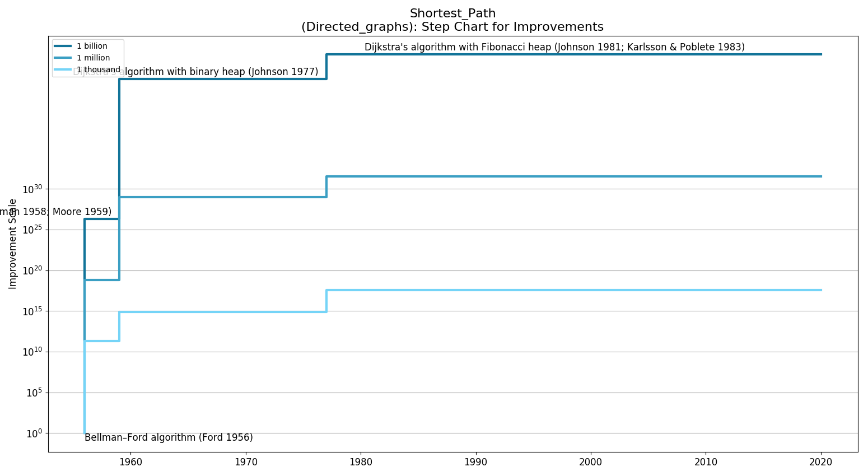Click the 1 thousand line's 1977 step
This screenshot has height=476, width=868.
pyautogui.click(x=326, y=301)
